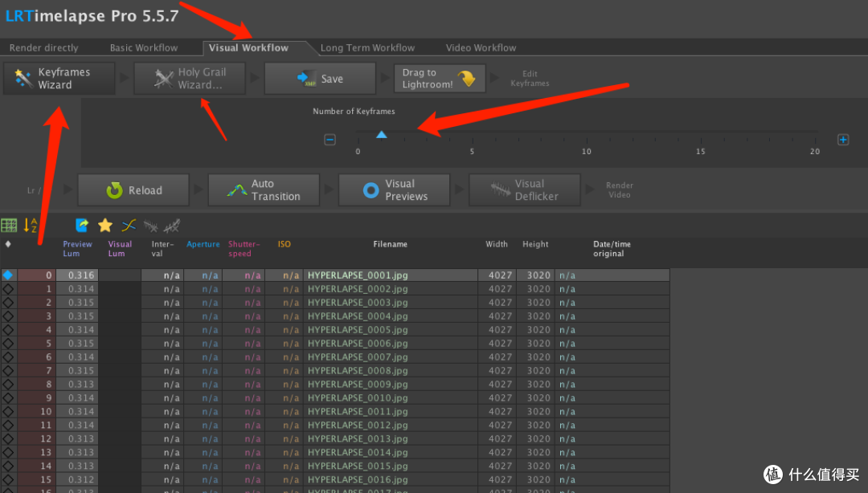Screen dimensions: 868x493
Task: Click the Visual Lum column header
Action: click(x=120, y=248)
